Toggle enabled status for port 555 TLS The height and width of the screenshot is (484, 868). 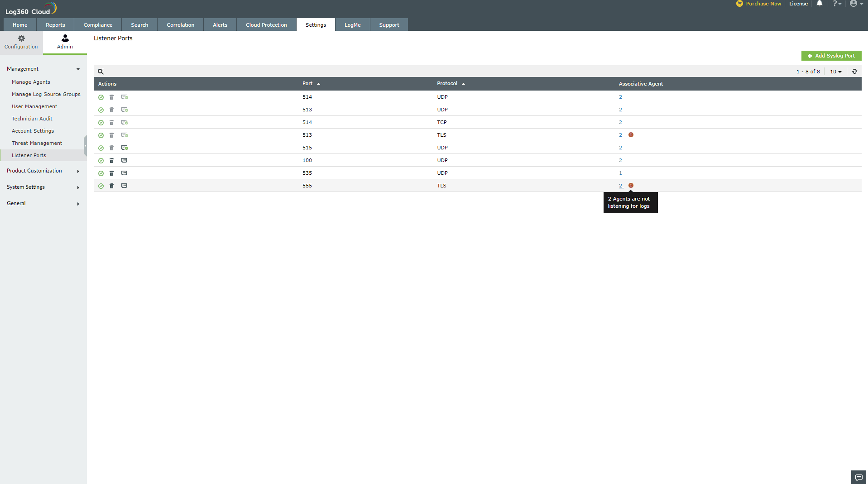[x=101, y=186]
